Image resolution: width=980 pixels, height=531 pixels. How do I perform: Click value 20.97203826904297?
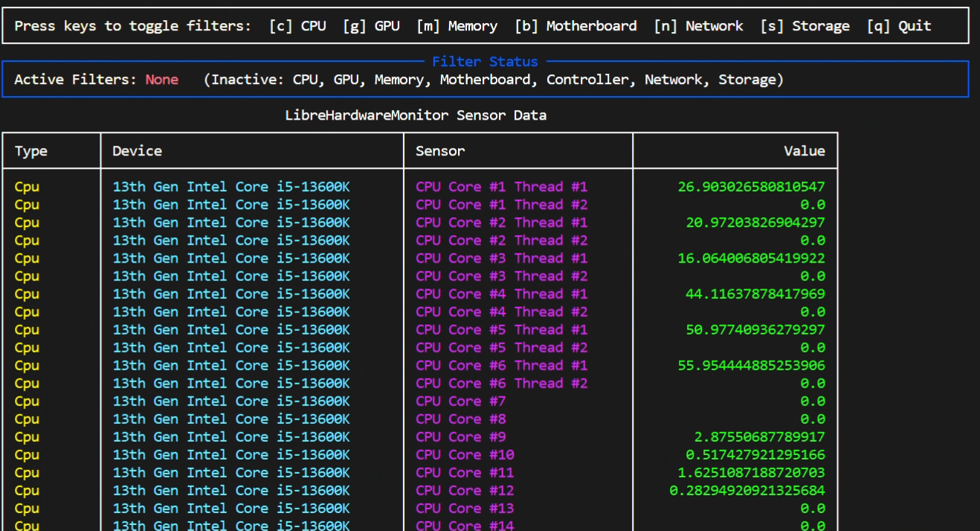755,222
